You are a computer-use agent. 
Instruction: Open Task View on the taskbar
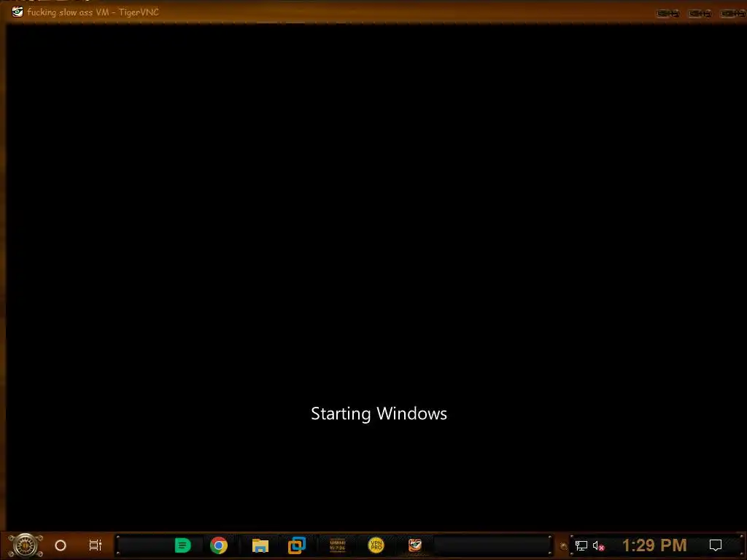96,545
